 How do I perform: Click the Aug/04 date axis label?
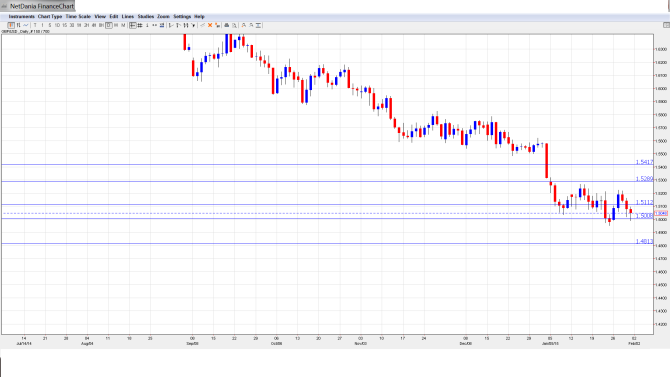coord(87,343)
